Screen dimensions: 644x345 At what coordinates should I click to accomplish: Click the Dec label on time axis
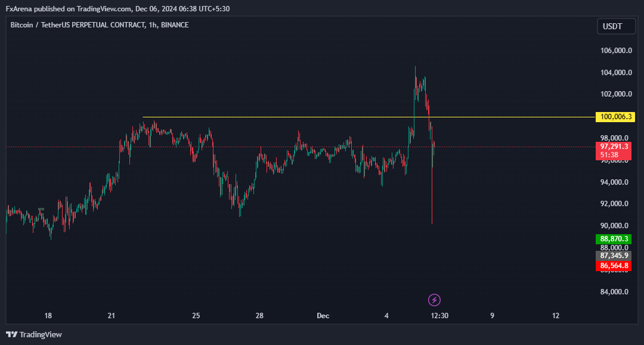coord(323,315)
